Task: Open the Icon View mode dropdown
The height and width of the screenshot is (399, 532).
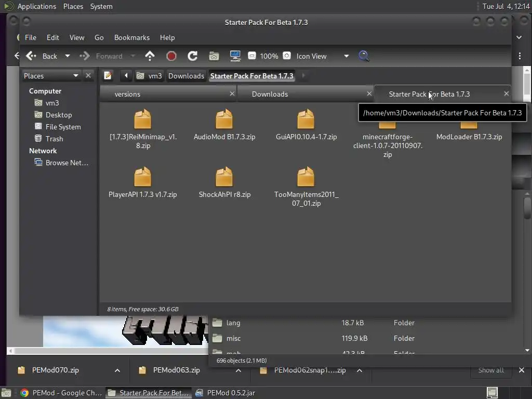Action: click(x=322, y=56)
